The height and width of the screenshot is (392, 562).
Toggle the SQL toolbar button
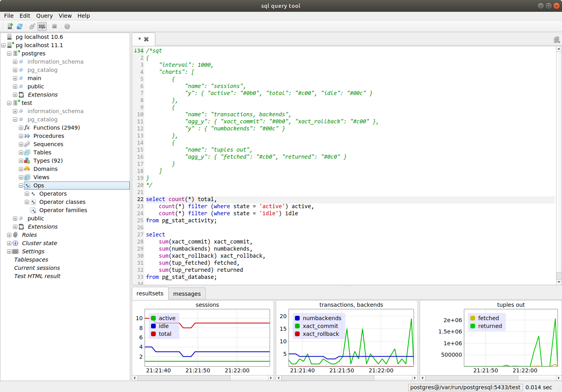42,26
